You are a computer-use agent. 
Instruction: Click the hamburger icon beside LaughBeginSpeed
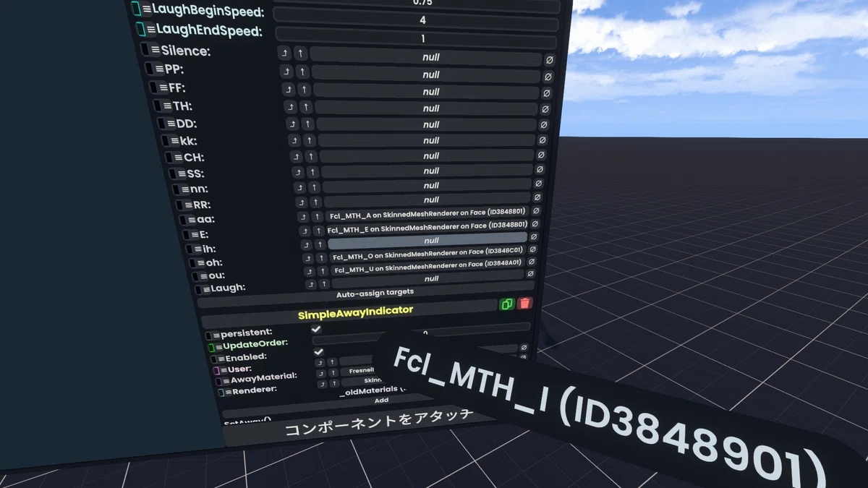(x=148, y=10)
